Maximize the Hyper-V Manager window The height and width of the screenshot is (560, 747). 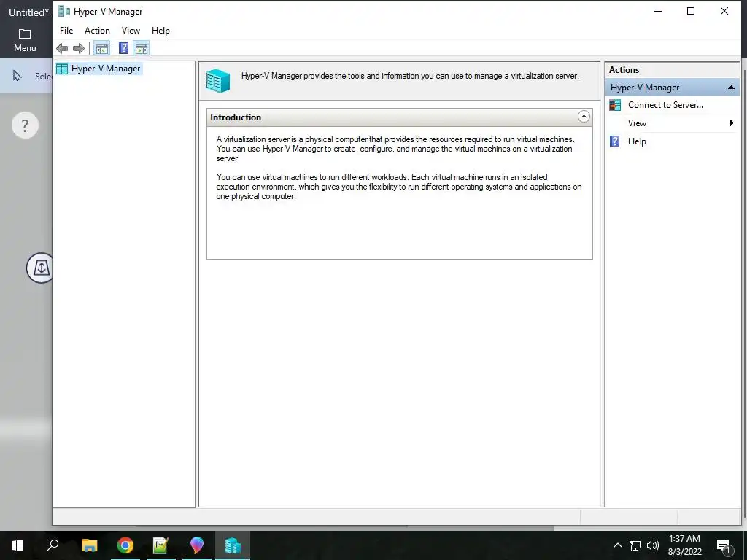coord(691,12)
